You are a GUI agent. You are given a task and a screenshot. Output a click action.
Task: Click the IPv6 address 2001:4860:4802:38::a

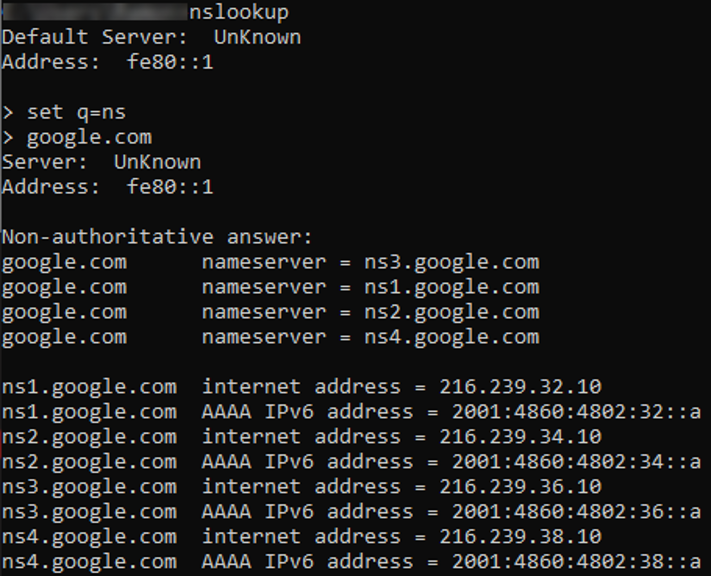[576, 562]
